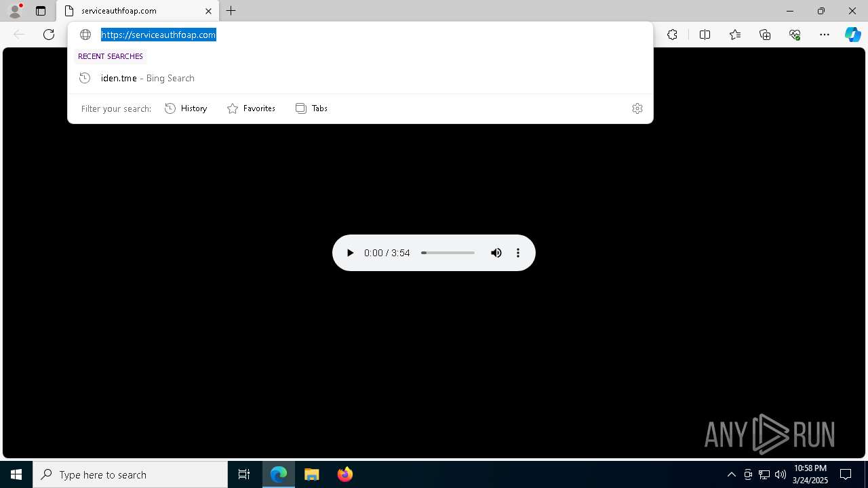Select the iden.tme Bing Search suggestion
Viewport: 868px width, 488px height.
pyautogui.click(x=360, y=78)
